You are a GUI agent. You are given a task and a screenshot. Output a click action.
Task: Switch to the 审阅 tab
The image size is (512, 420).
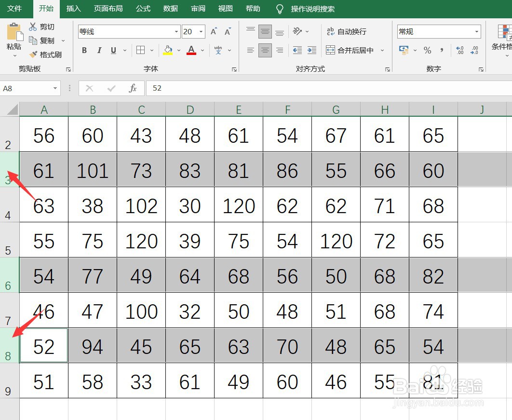198,9
